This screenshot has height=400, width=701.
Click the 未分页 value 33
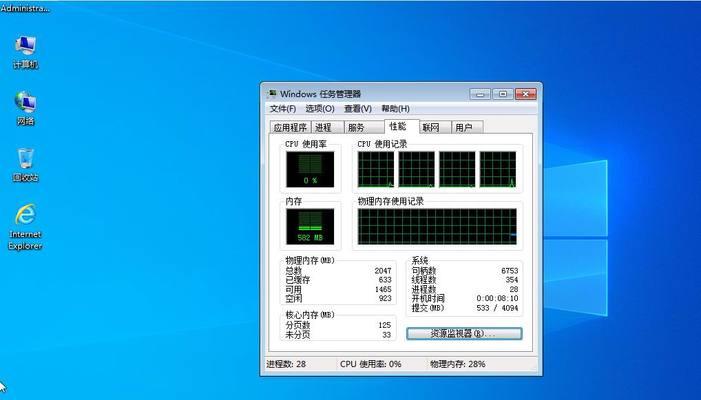point(386,335)
